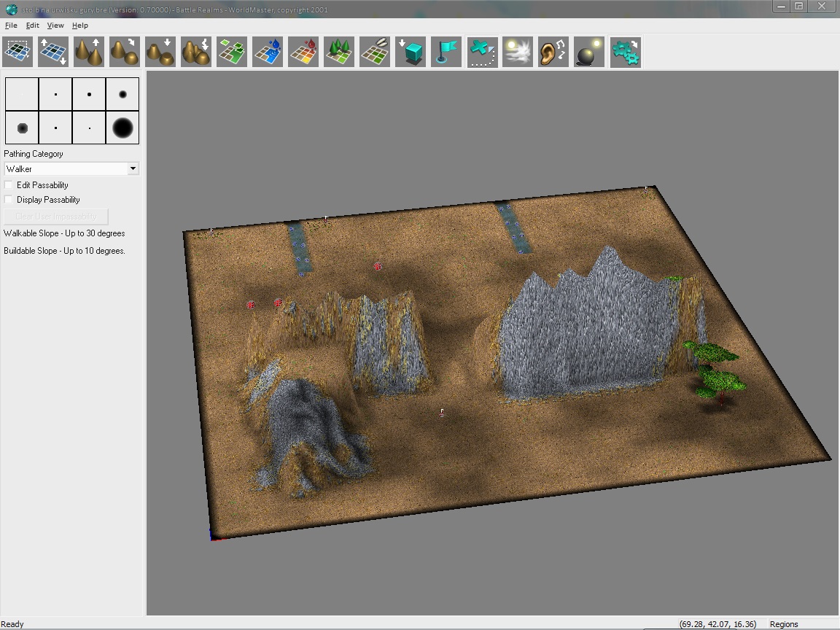Click the Walkable Slope info text

pyautogui.click(x=64, y=233)
